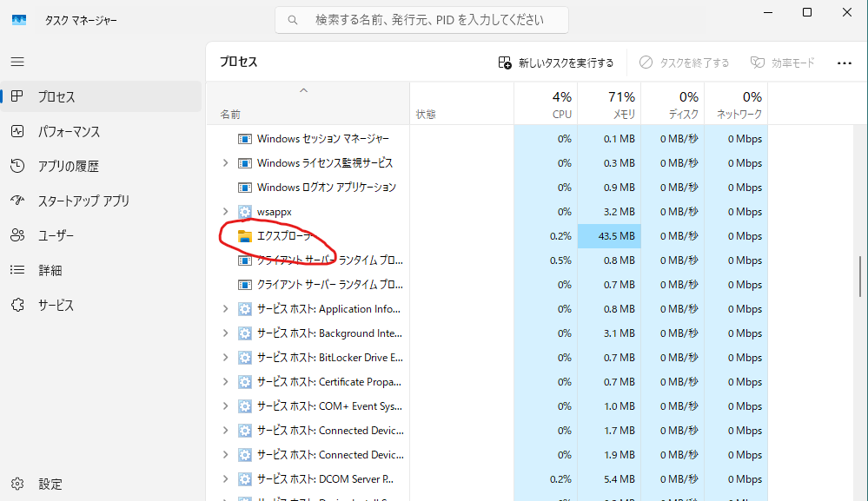Viewport: 868px width, 501px height.
Task: Click Run new task (新しいタスクを実行する)
Action: (x=556, y=63)
